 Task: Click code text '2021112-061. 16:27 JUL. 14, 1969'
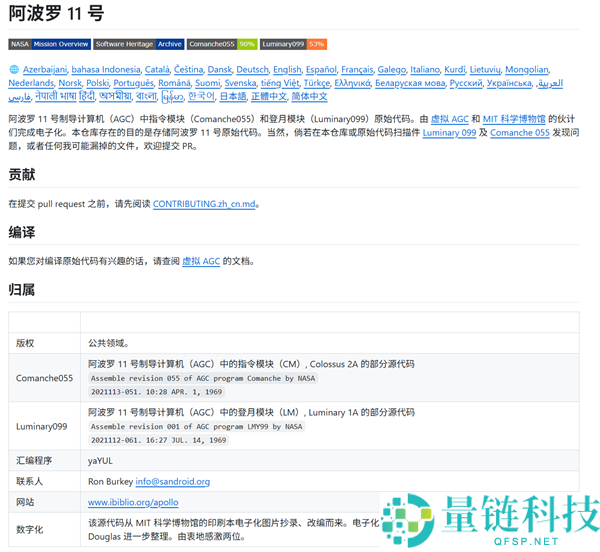tap(158, 440)
